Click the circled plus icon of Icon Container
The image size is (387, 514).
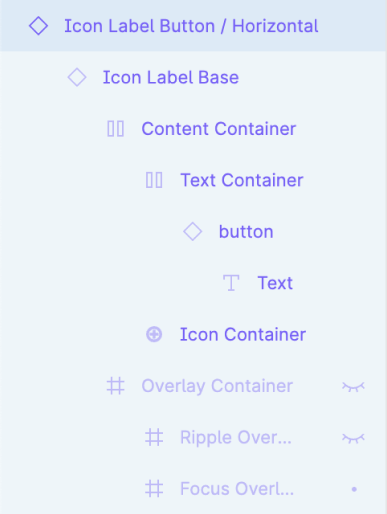coord(154,334)
